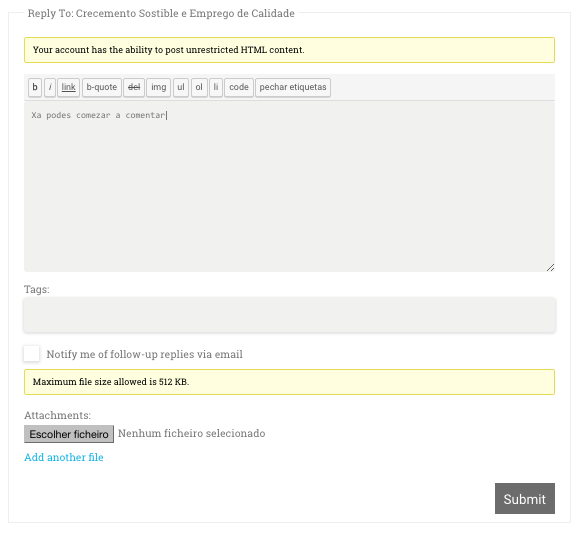Insert blockquote with b-quote button
Screen dimensions: 579x533
[102, 88]
